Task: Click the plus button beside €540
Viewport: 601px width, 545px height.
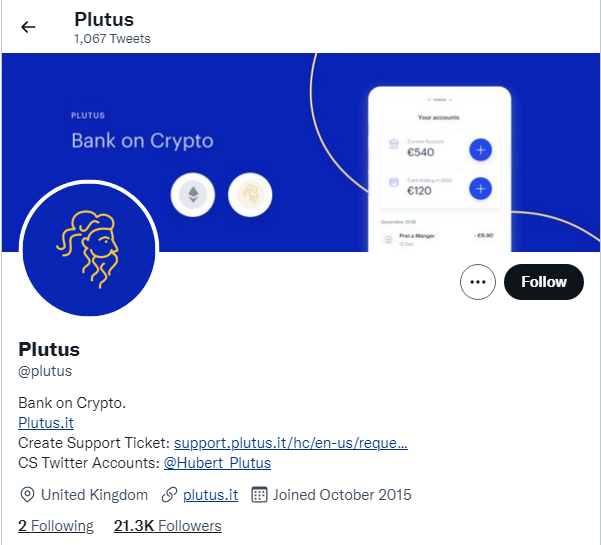Action: (x=480, y=150)
